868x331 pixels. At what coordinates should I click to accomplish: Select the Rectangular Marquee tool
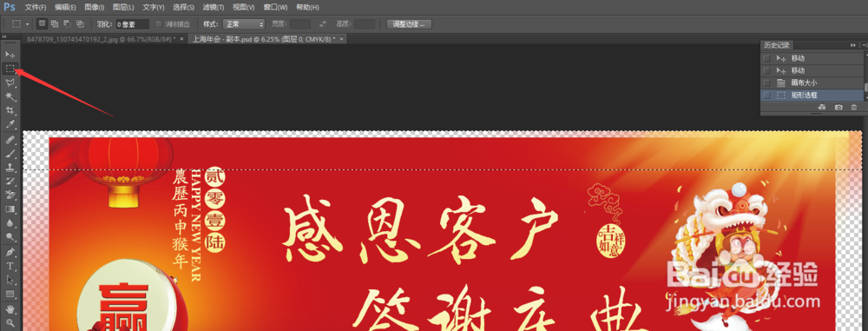click(10, 69)
